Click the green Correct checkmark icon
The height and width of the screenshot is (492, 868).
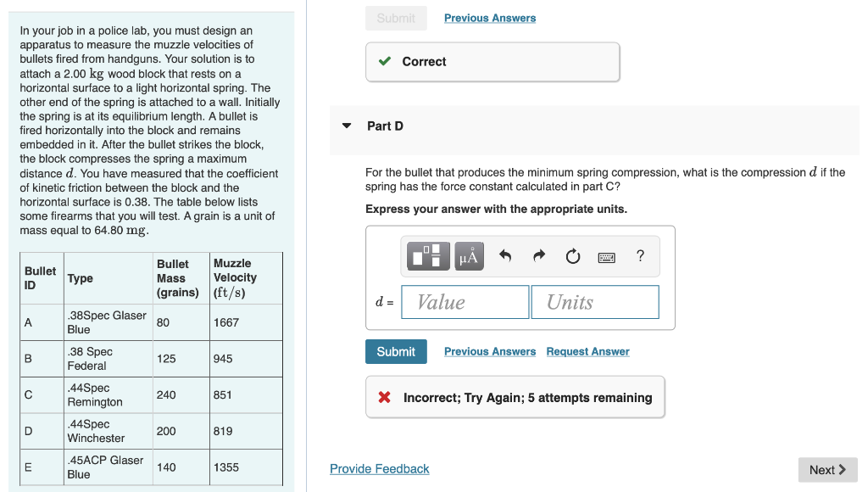(x=385, y=61)
